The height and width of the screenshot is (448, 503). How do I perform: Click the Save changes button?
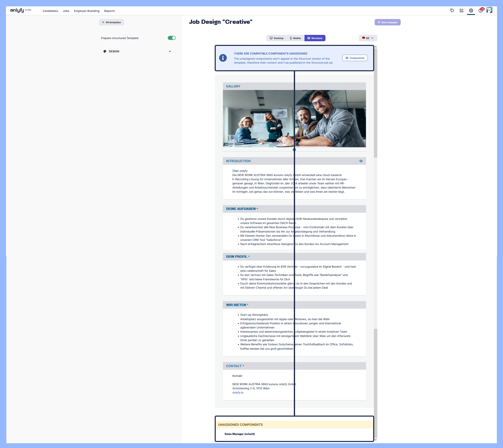point(388,22)
